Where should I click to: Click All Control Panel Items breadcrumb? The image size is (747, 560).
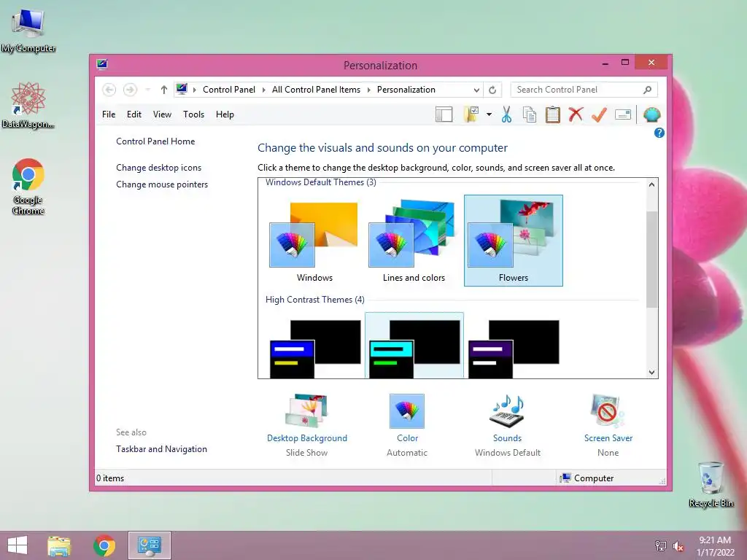pyautogui.click(x=316, y=90)
